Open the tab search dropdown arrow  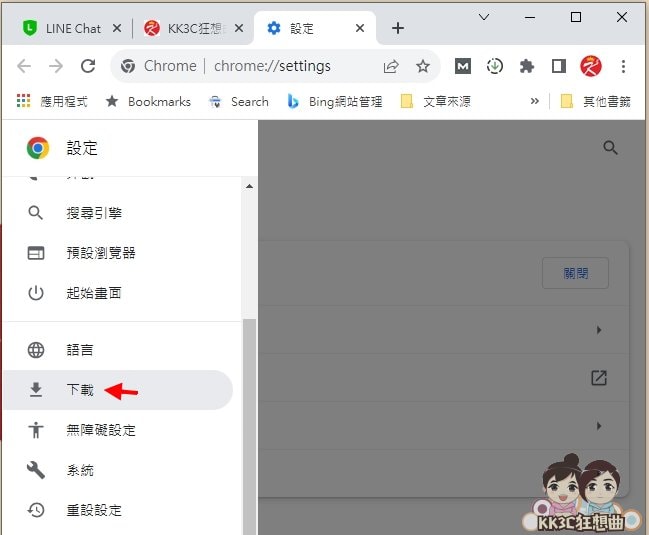click(484, 17)
